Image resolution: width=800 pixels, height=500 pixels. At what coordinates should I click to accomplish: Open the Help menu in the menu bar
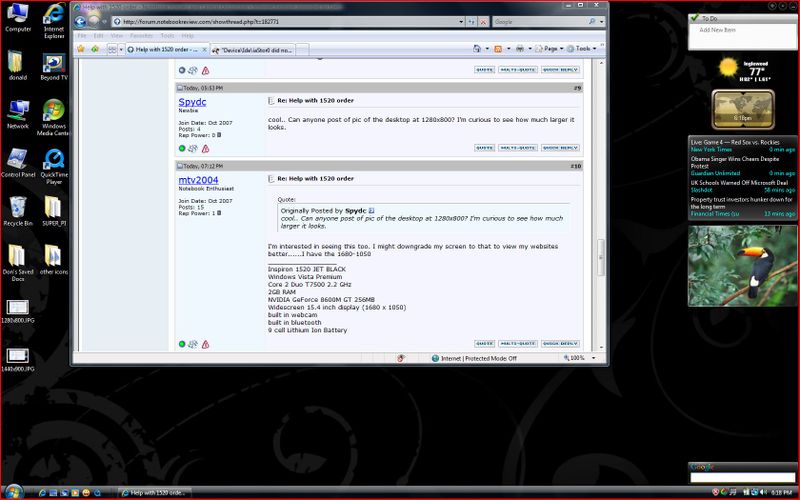[x=188, y=36]
